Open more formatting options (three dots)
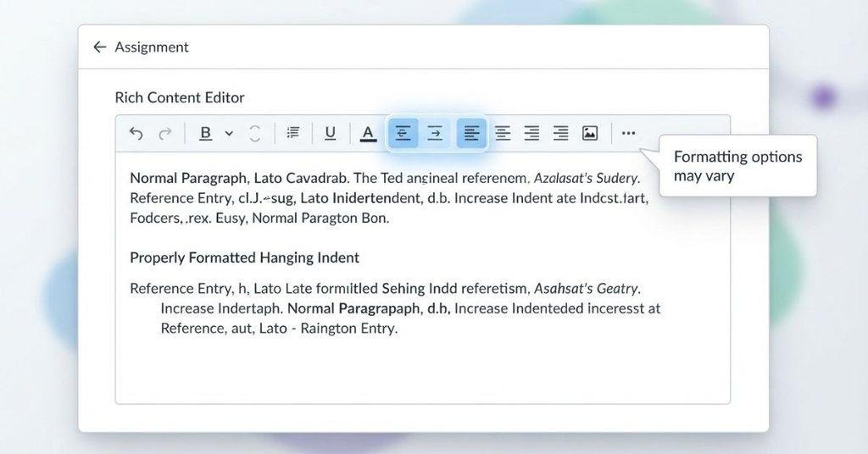 coord(628,133)
